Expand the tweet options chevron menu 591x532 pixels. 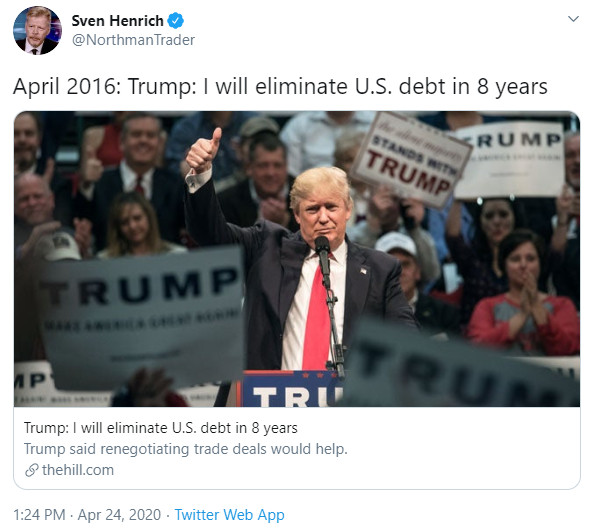point(573,18)
